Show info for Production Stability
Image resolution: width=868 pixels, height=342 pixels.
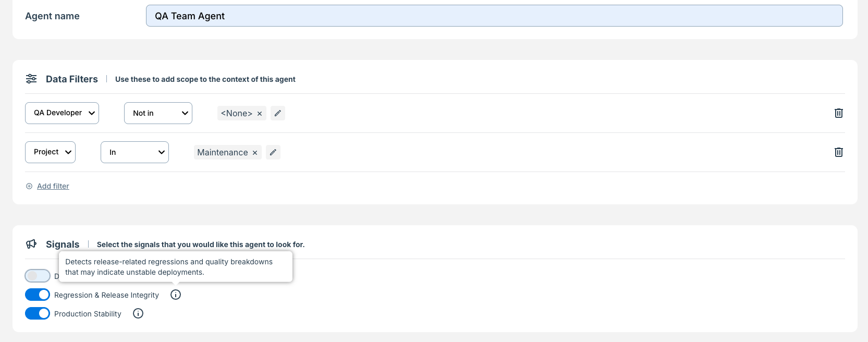tap(138, 313)
